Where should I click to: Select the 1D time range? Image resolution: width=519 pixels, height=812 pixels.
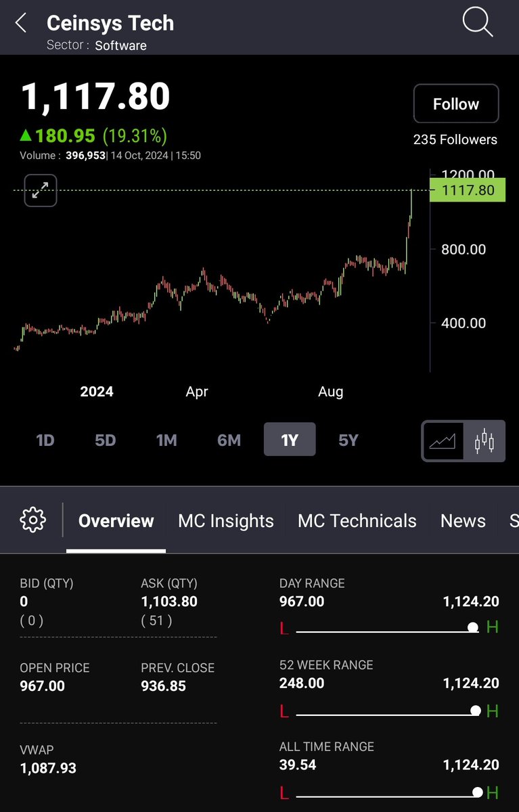tap(45, 441)
